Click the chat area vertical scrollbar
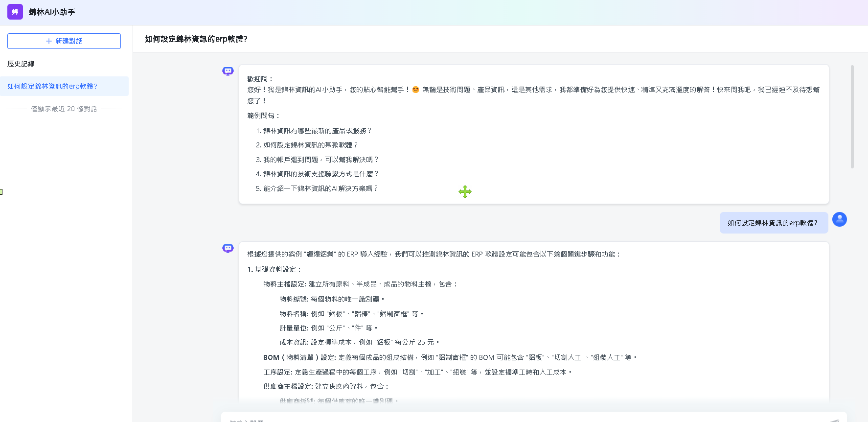Screen dimensions: 868x422 tap(852, 117)
